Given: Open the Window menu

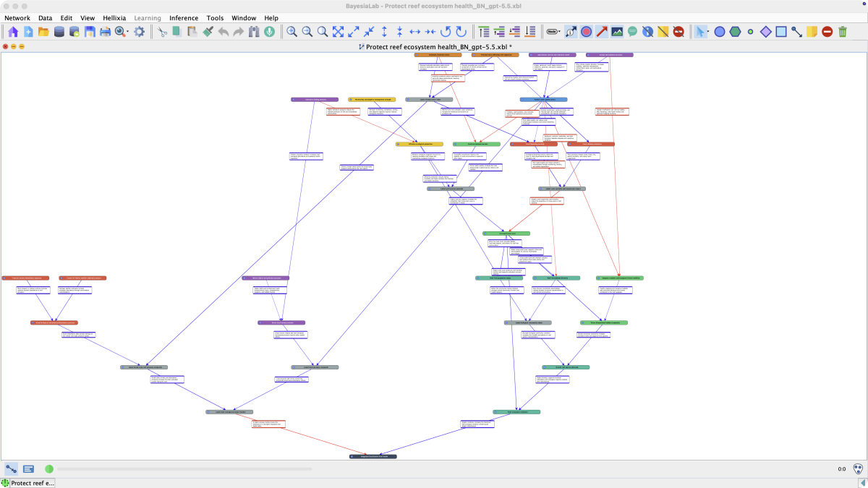Looking at the screenshot, I should tap(244, 17).
